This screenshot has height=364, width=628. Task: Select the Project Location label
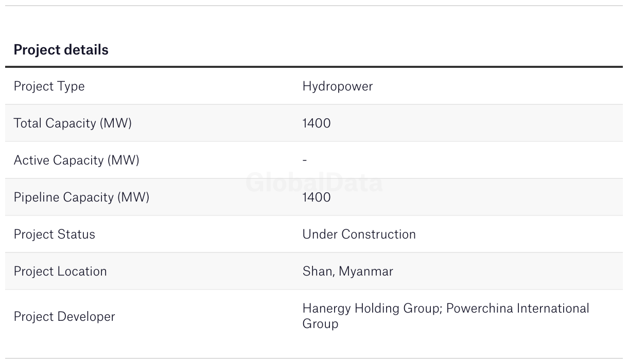(60, 271)
